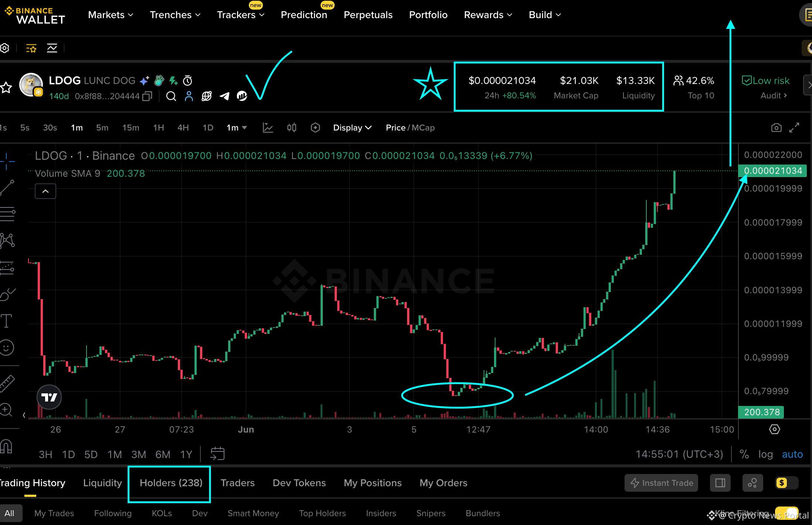Expand the Trenches menu
Screen dimensions: 812x525
tap(175, 15)
